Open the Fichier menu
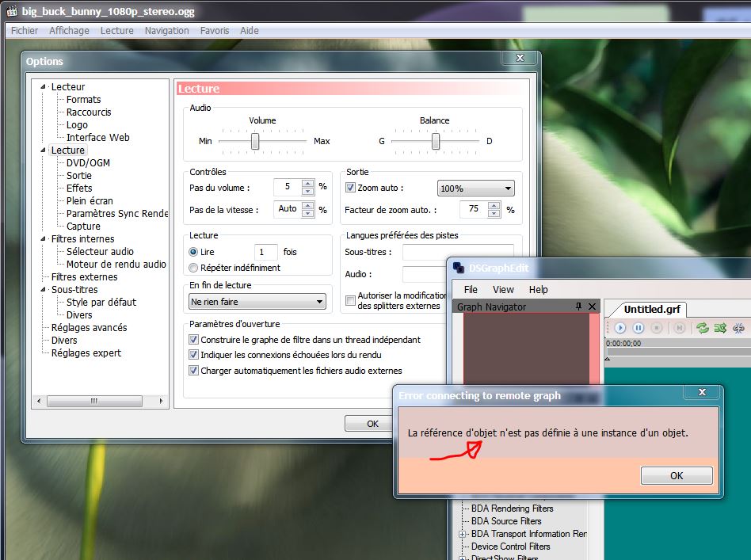751x560 pixels. point(25,31)
